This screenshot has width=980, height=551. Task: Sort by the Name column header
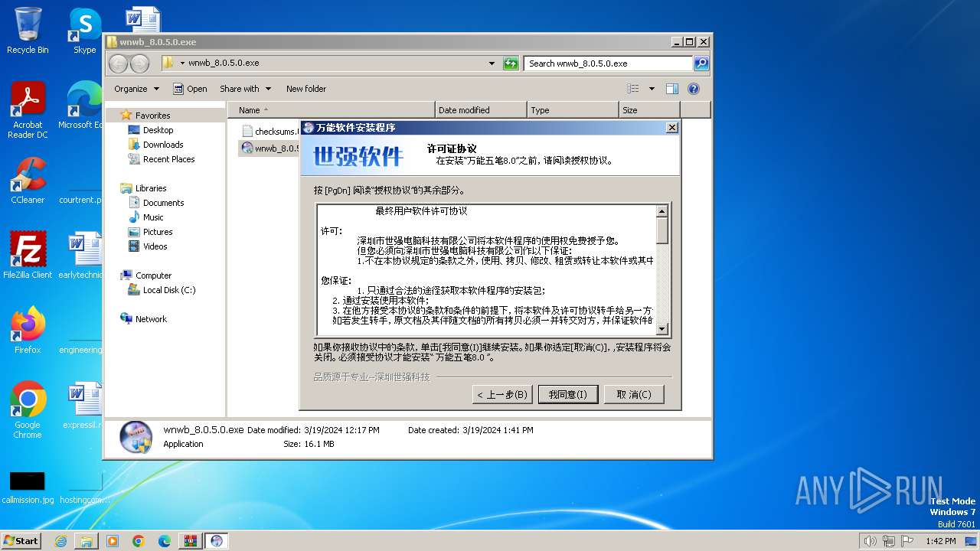coord(331,110)
